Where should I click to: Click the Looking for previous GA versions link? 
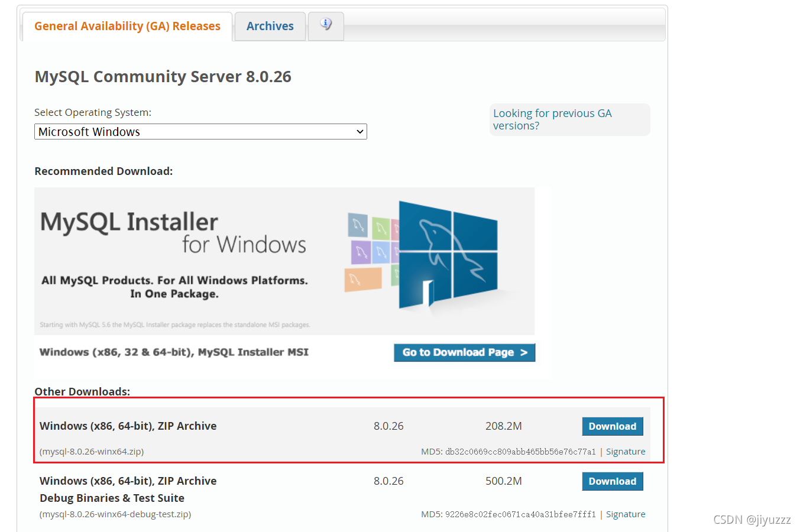tap(552, 119)
